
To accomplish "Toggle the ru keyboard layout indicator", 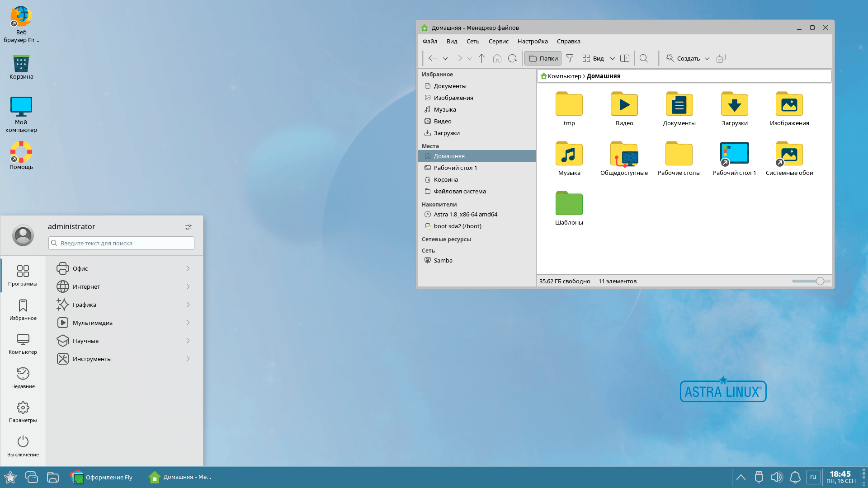I will pos(813,477).
